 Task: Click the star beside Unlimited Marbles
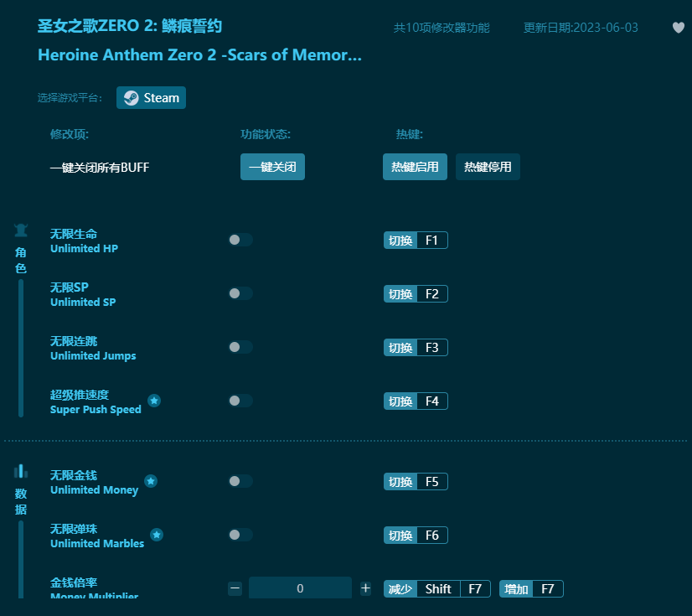[x=158, y=535]
